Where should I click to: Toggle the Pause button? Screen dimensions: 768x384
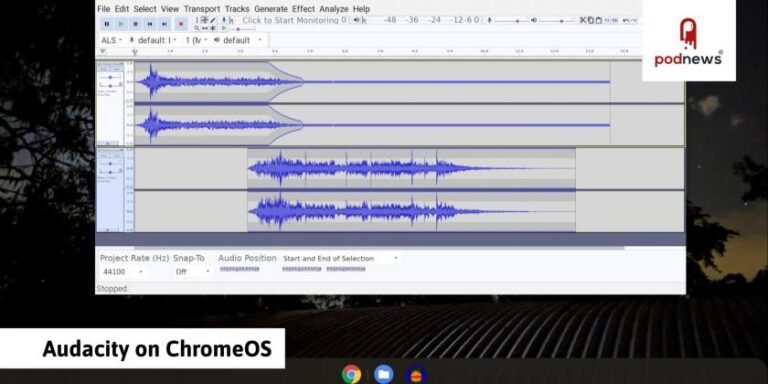coord(107,24)
